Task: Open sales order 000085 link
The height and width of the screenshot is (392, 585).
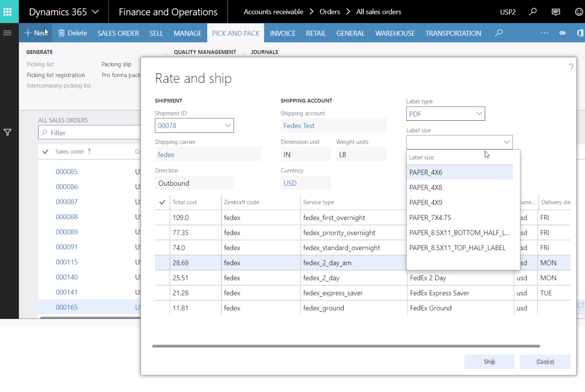Action: pos(67,171)
